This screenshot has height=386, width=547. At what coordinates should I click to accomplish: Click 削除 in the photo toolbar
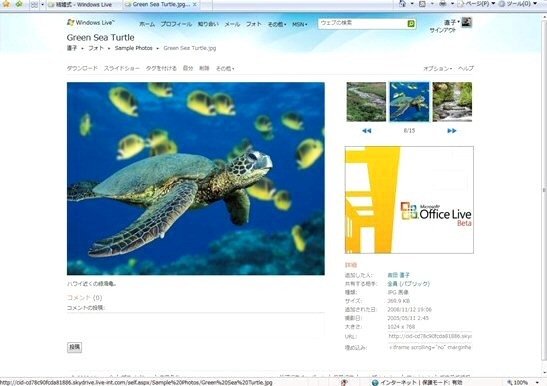click(x=204, y=68)
